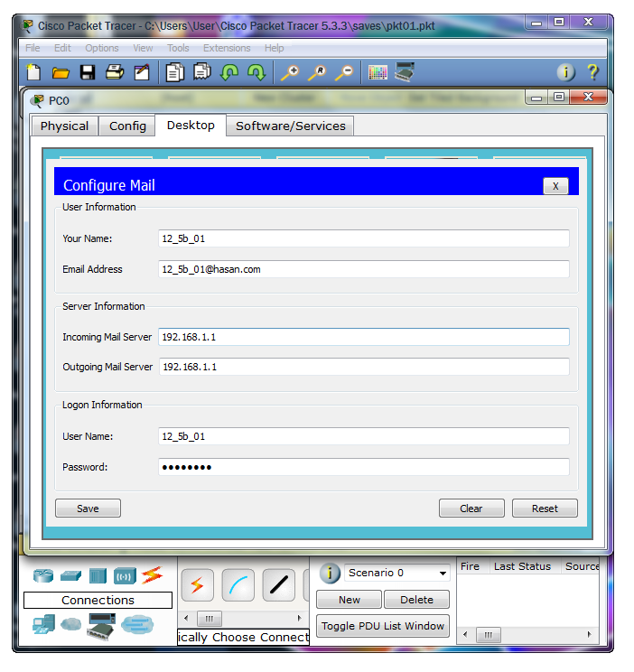Click the Redo green arrow icon
The width and height of the screenshot is (634, 672).
tap(256, 72)
